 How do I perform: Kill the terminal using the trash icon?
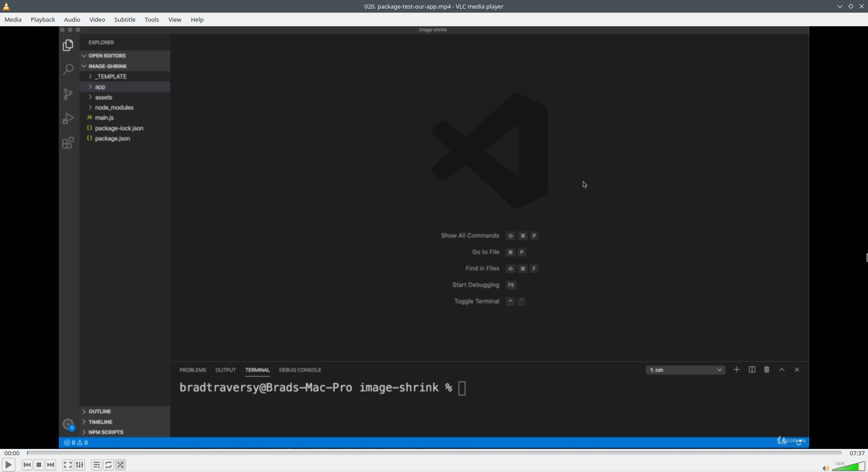point(766,370)
